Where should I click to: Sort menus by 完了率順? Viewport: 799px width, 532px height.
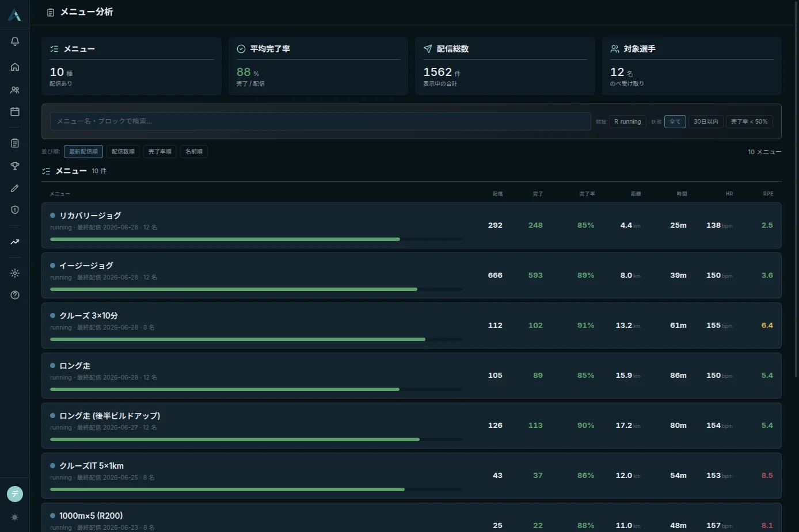(x=160, y=152)
